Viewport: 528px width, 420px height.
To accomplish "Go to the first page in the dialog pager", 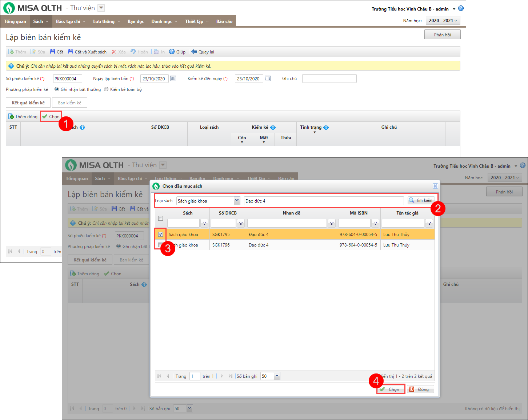I will click(159, 376).
